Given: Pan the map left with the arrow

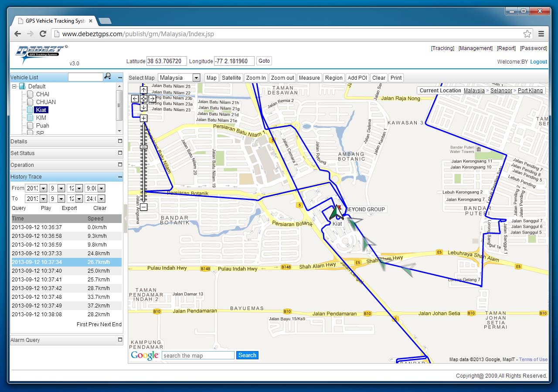Looking at the screenshot, I should tap(135, 99).
